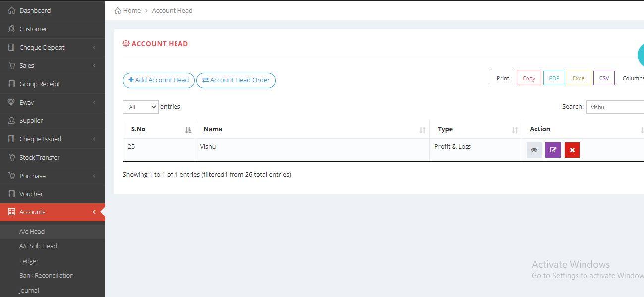This screenshot has height=297, width=644.
Task: Expand the Cheque Deposit submenu
Action: click(x=94, y=48)
